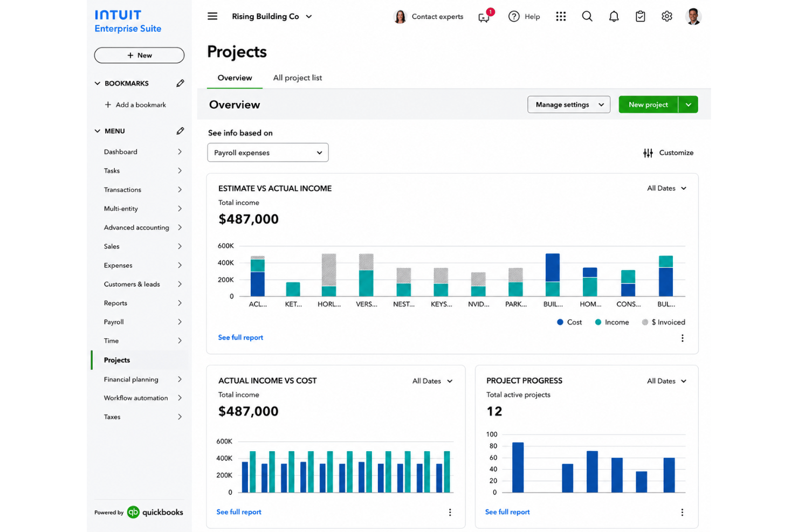The image size is (798, 532).
Task: Open the user profile avatar
Action: (693, 16)
